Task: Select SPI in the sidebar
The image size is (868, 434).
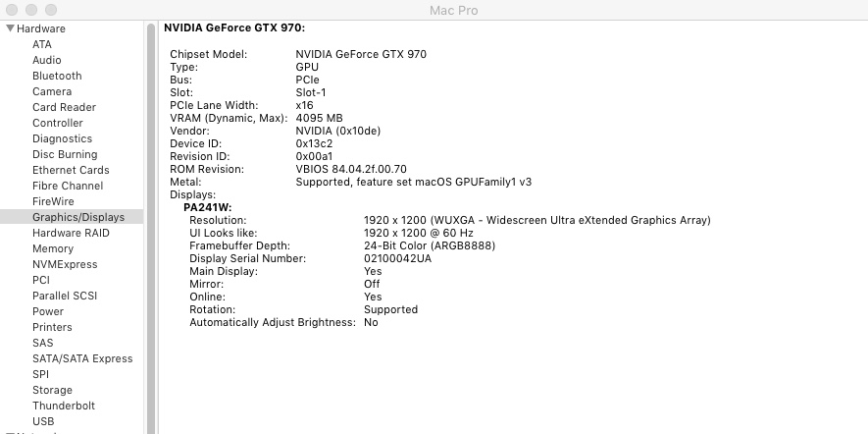Action: 40,374
